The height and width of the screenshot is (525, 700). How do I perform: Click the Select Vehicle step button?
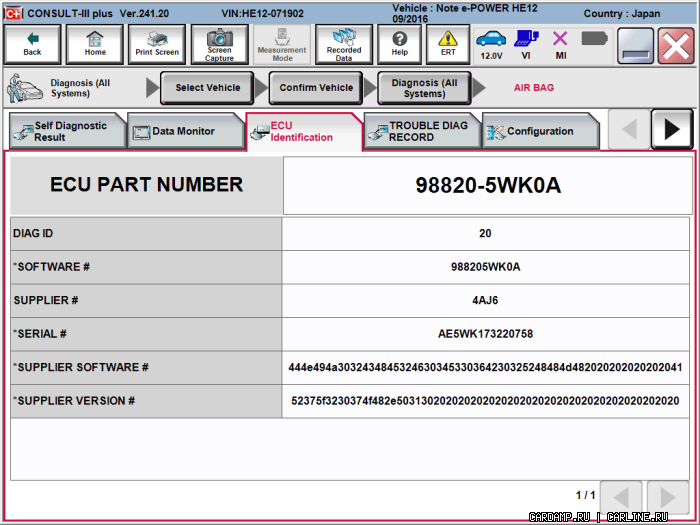click(208, 88)
